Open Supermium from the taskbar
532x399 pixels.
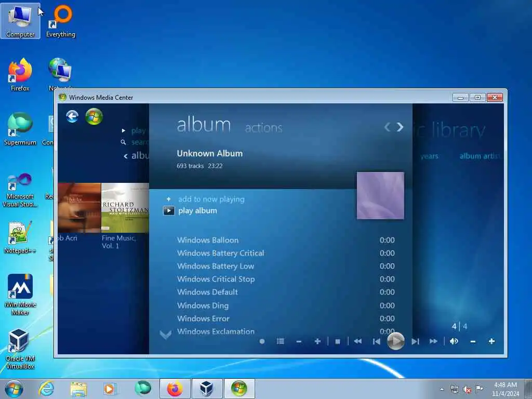point(143,389)
